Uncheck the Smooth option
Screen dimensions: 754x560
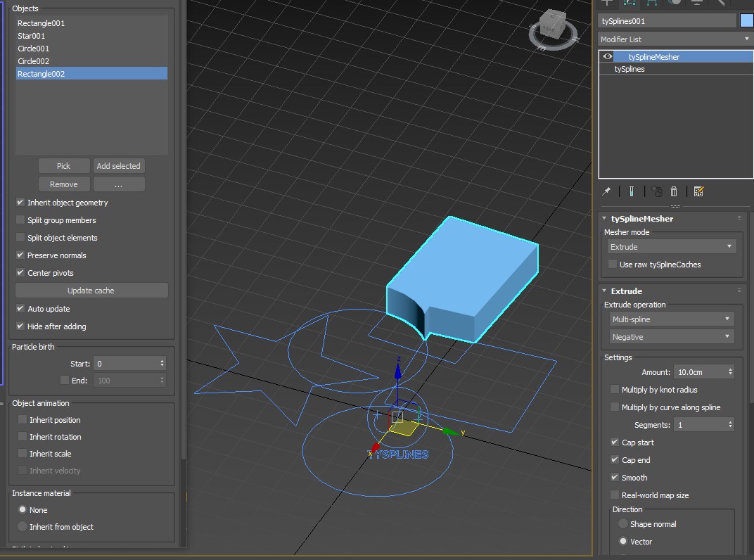tap(615, 477)
